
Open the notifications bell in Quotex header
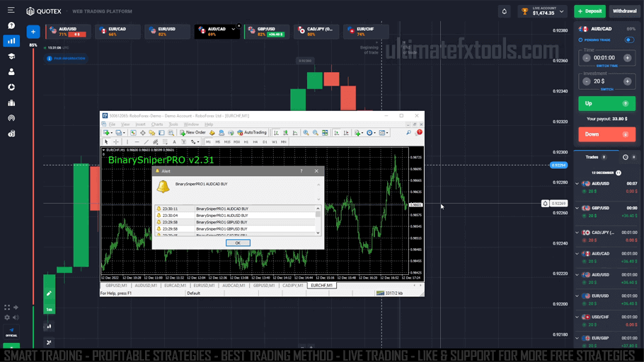click(x=505, y=11)
